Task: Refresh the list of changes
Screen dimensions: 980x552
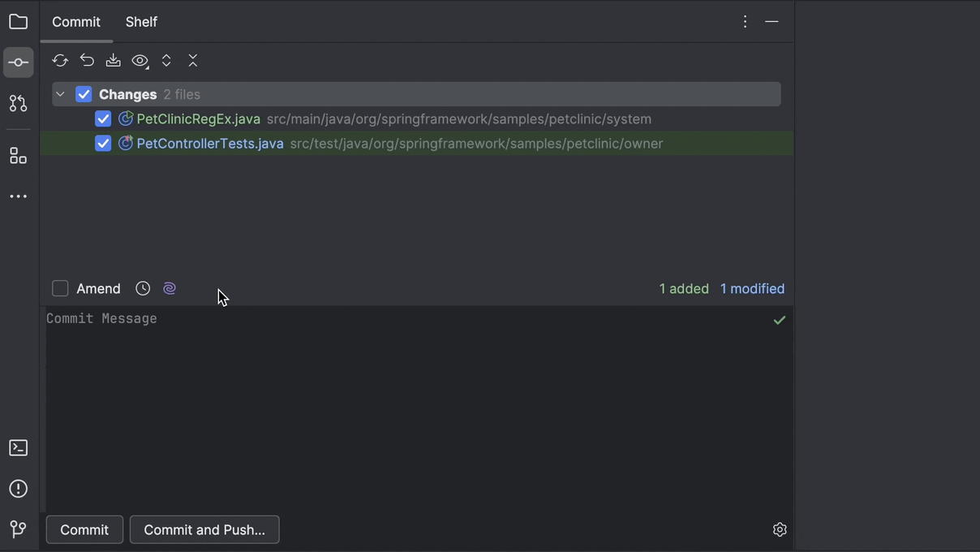Action: [x=59, y=60]
